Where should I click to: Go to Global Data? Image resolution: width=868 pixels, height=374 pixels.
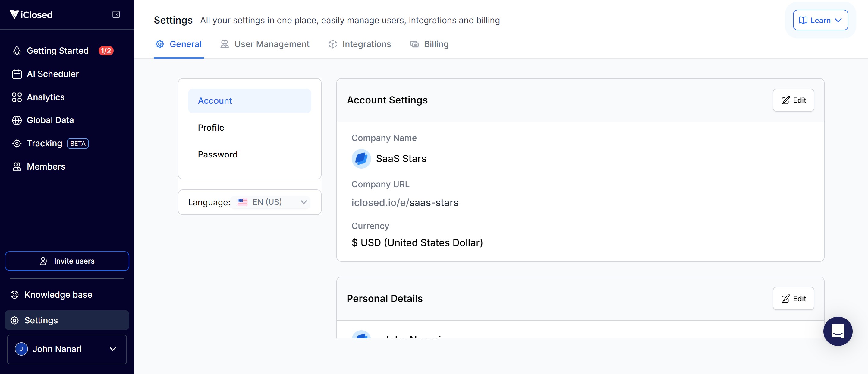50,120
